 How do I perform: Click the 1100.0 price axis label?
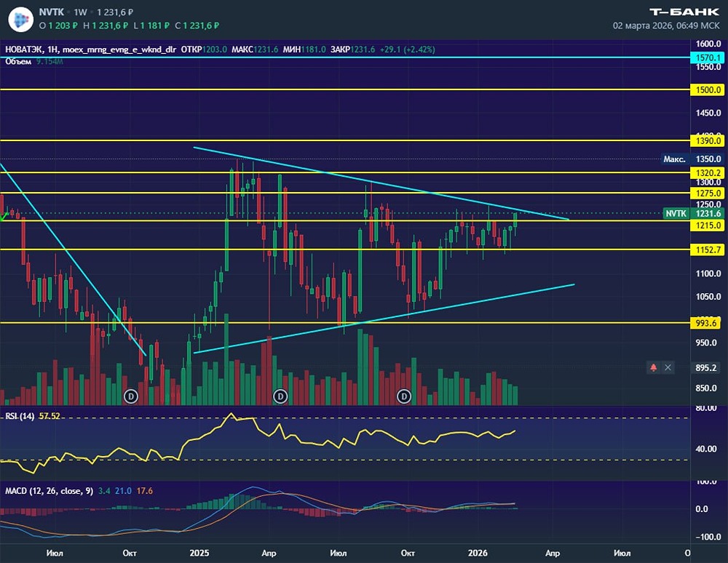point(708,273)
